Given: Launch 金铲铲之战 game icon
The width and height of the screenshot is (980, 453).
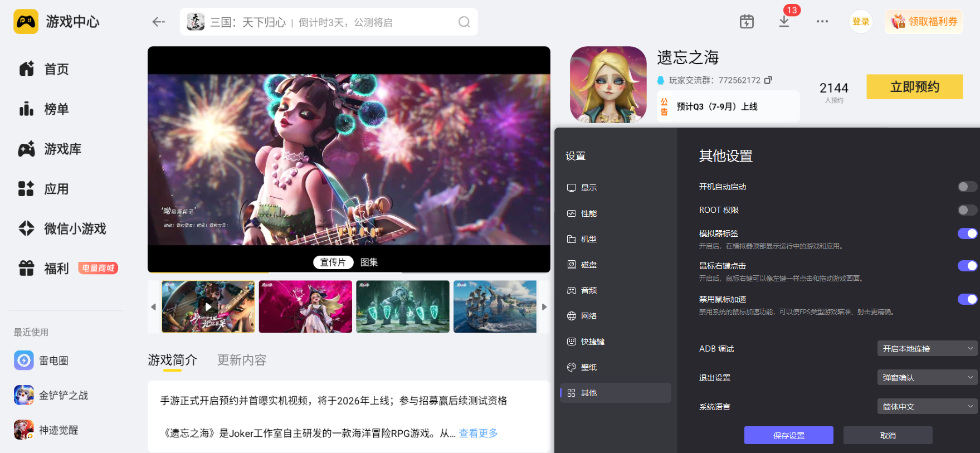Looking at the screenshot, I should 24,395.
